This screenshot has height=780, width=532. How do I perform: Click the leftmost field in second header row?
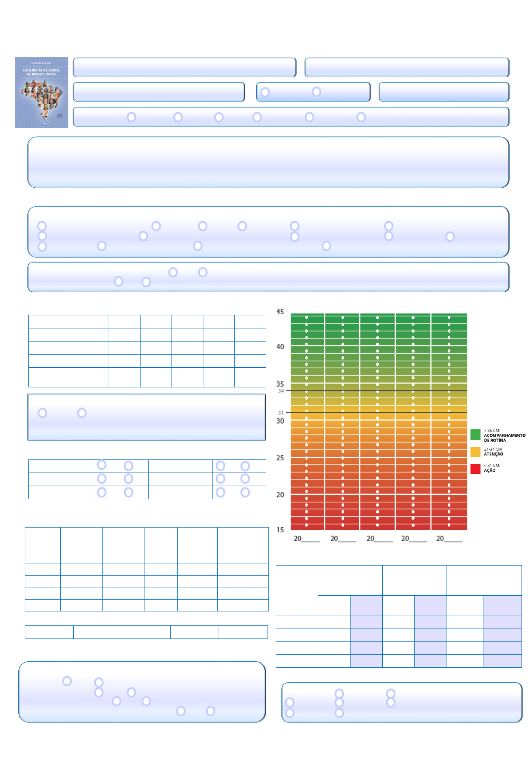pos(159,92)
